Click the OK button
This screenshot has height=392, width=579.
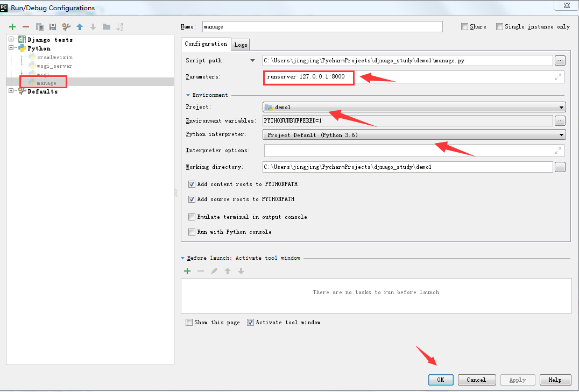pos(441,380)
